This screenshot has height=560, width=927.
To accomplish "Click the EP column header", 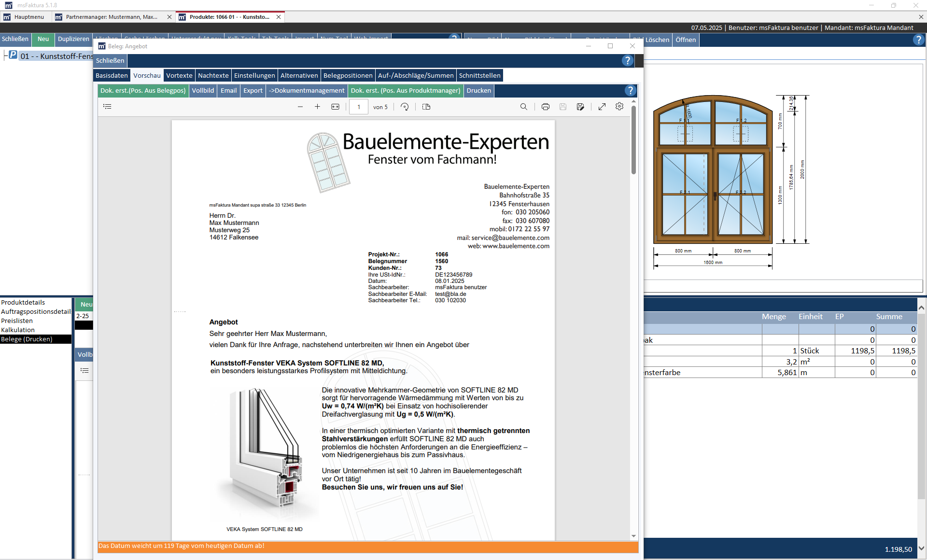I will click(839, 317).
